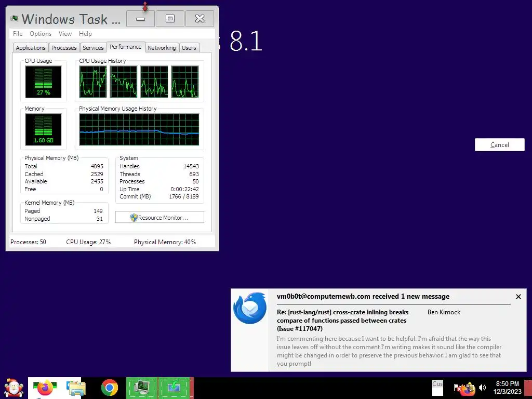This screenshot has width=532, height=399.
Task: Switch to the Networking tab
Action: pos(162,48)
